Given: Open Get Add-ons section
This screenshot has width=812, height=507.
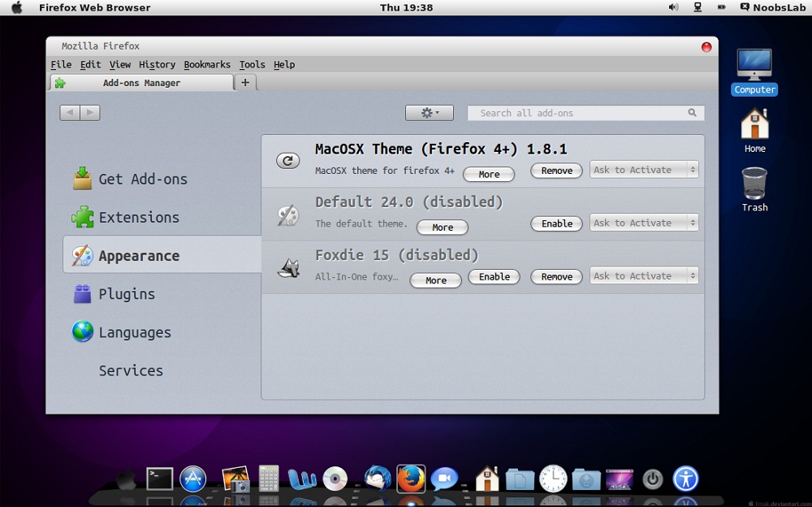Looking at the screenshot, I should tap(131, 179).
